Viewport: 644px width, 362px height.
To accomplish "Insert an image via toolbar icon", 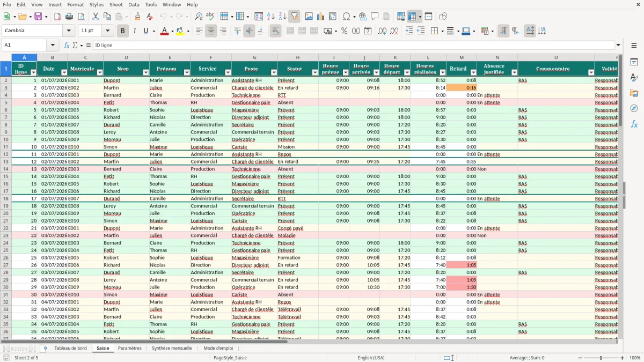I will 309,17.
